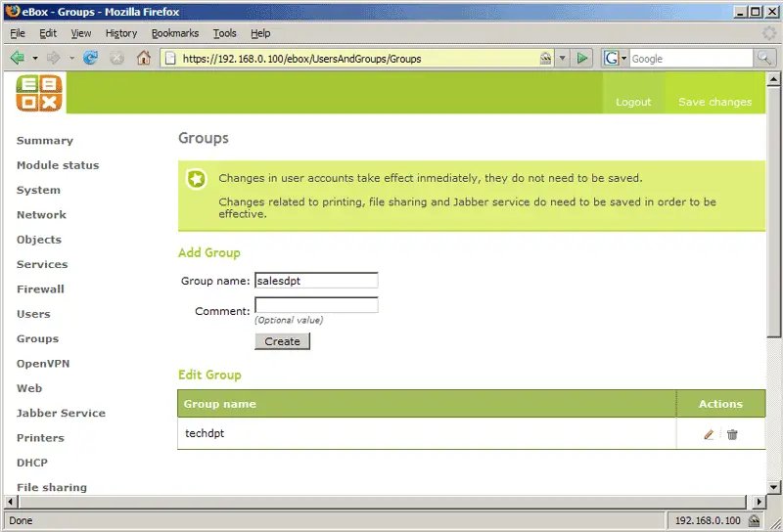Open the Tools menu
783x532 pixels.
pos(225,33)
